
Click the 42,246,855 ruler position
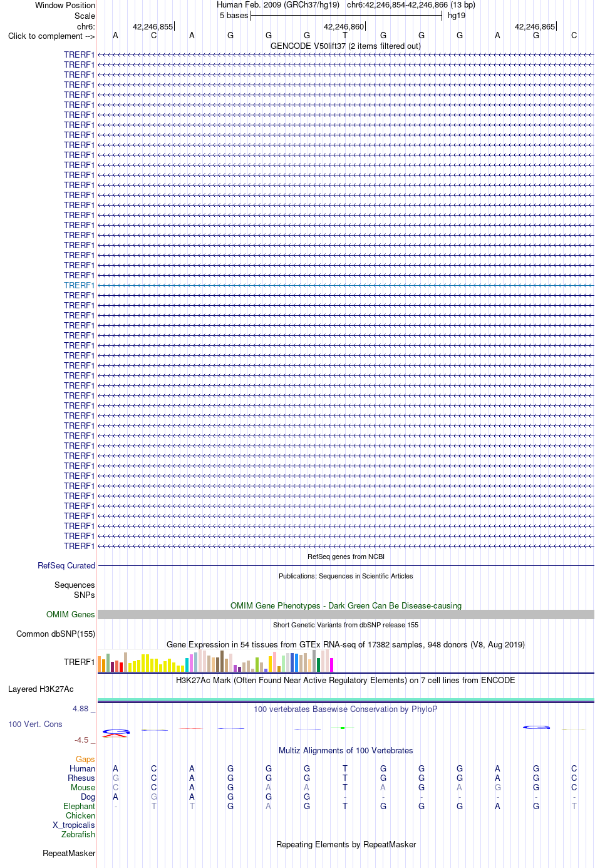tap(153, 26)
